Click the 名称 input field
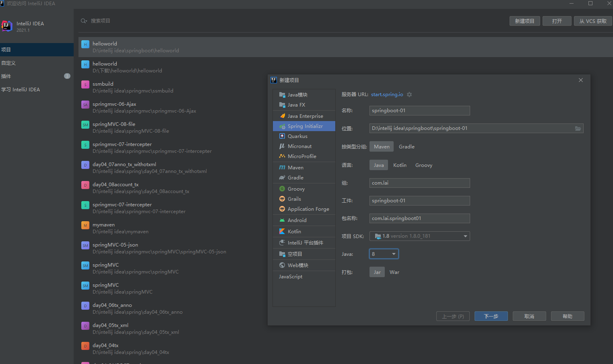 [420, 111]
